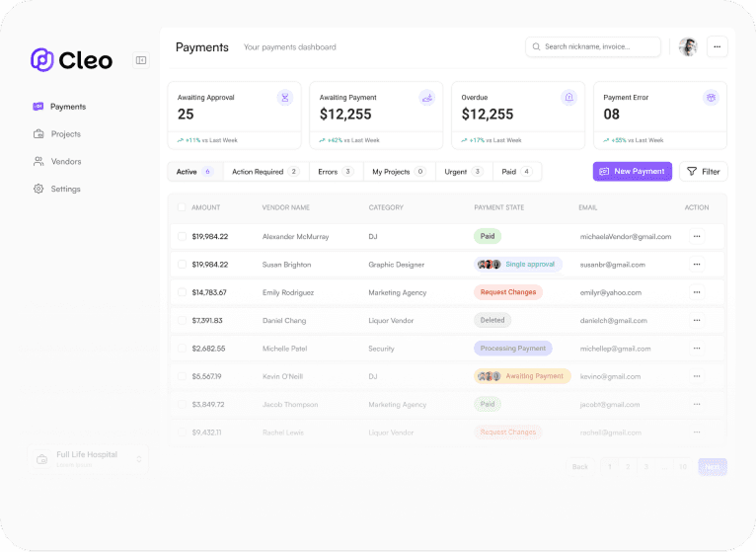Image resolution: width=756 pixels, height=552 pixels.
Task: Open the Awaiting Approval stat card
Action: tap(234, 116)
